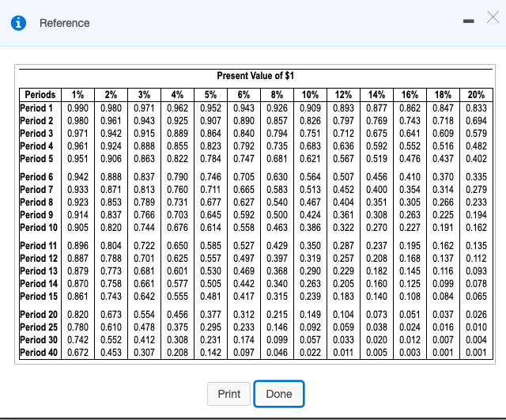The height and width of the screenshot is (420, 506).
Task: Click the Period 7 row label
Action: coord(36,189)
